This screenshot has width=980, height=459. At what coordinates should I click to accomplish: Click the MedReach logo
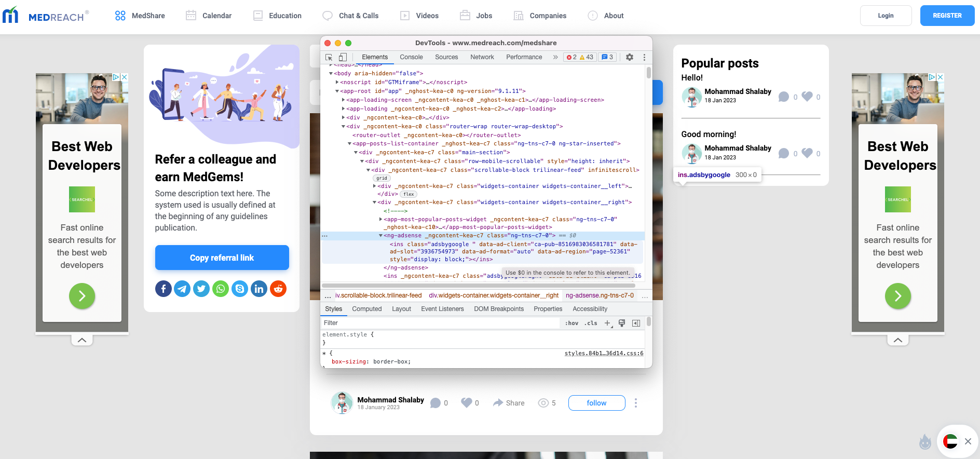(x=46, y=16)
